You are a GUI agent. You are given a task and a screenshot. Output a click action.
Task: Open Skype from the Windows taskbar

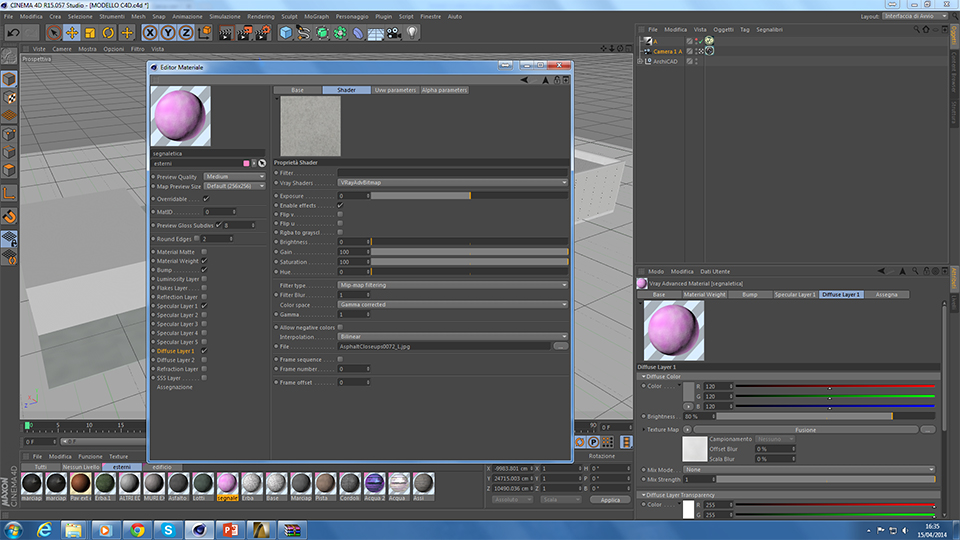point(168,529)
